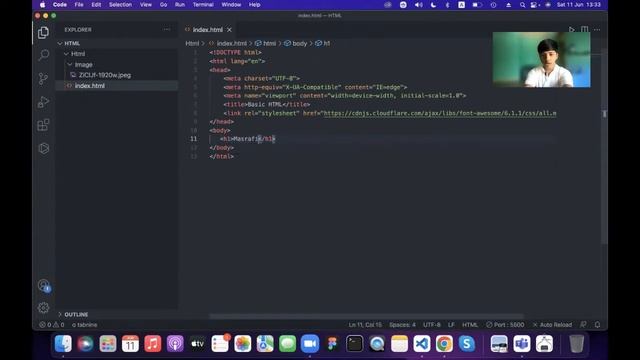This screenshot has height=360, width=640.
Task: Change Spaces: 4 indentation setting
Action: pos(402,325)
